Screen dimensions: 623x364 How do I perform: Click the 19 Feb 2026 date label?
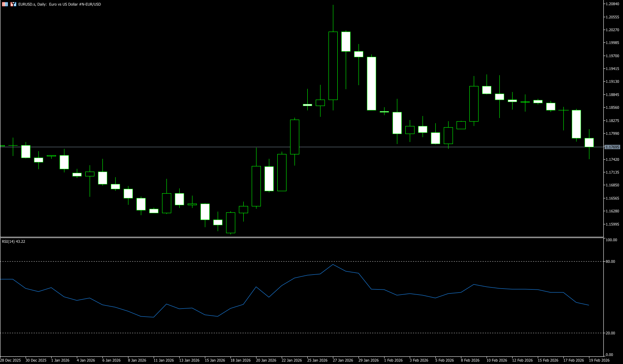(599, 360)
